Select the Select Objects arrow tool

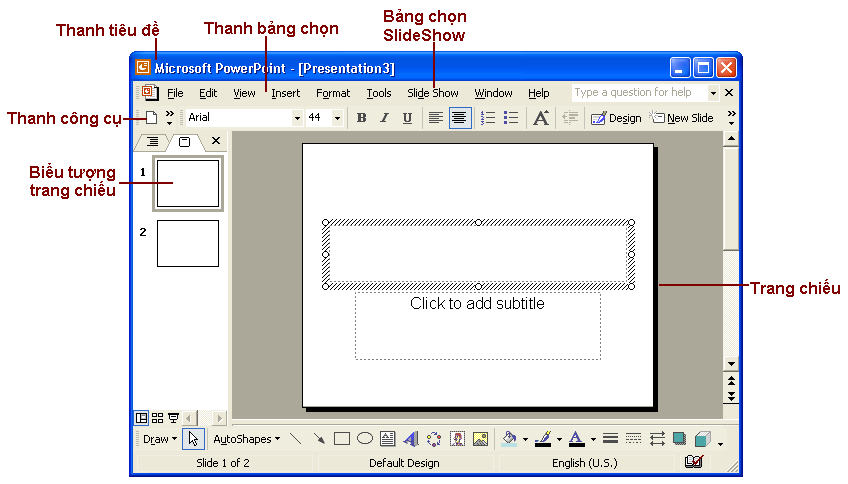193,439
